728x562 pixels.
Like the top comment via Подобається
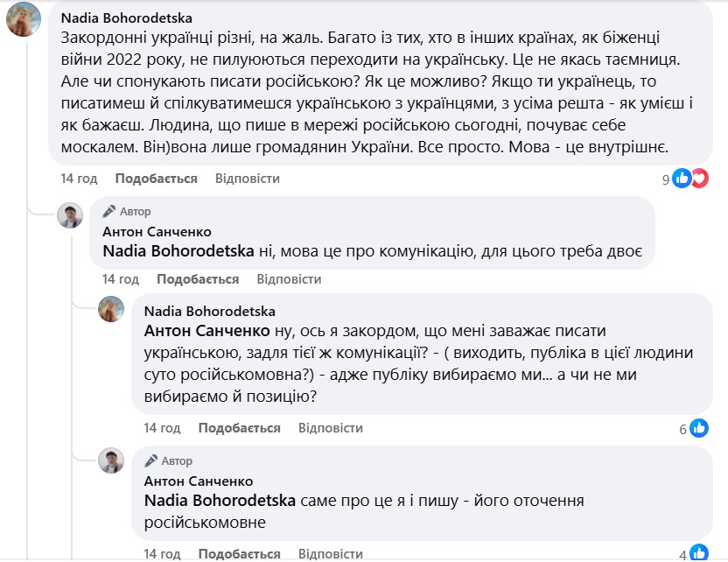point(156,179)
